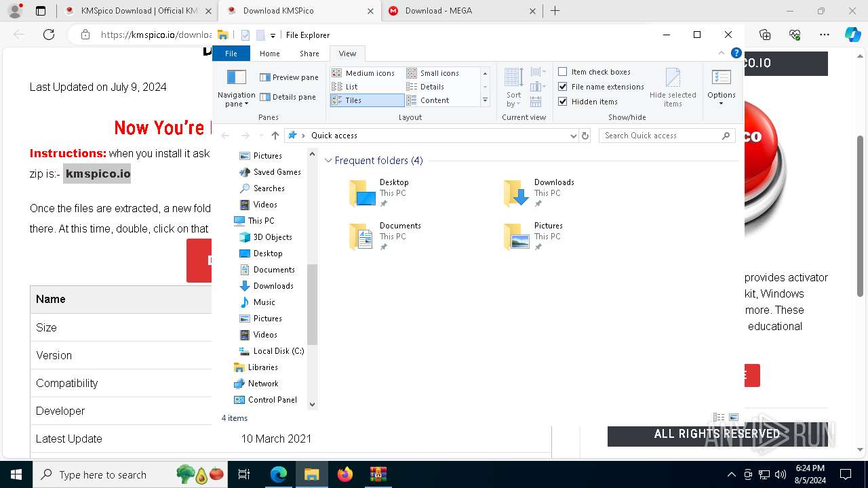Switch to details view in status bar
This screenshot has height=488, width=868.
(x=719, y=418)
